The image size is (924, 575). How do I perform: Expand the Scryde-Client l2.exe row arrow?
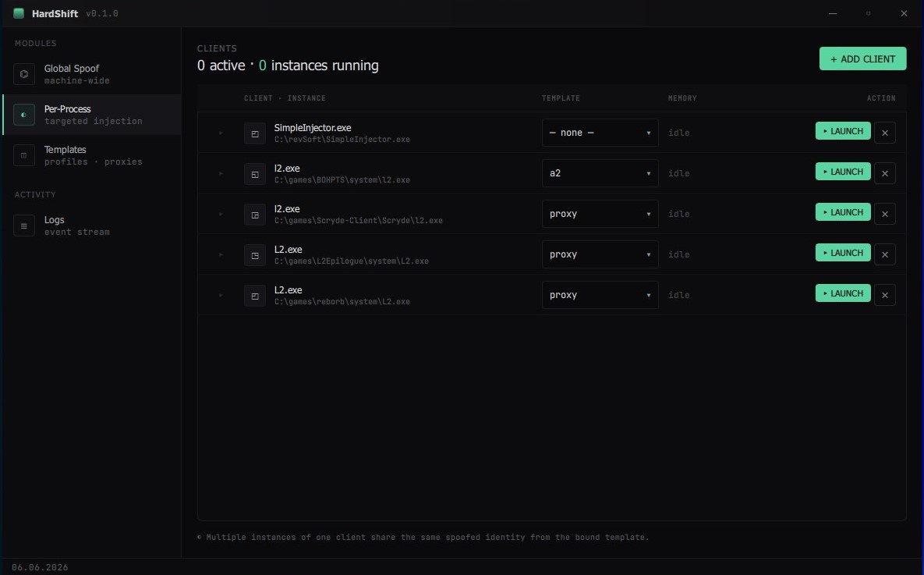221,215
